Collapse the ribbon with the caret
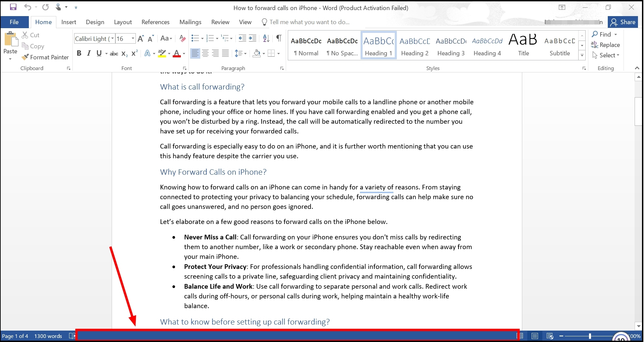The image size is (644, 342). pyautogui.click(x=637, y=68)
